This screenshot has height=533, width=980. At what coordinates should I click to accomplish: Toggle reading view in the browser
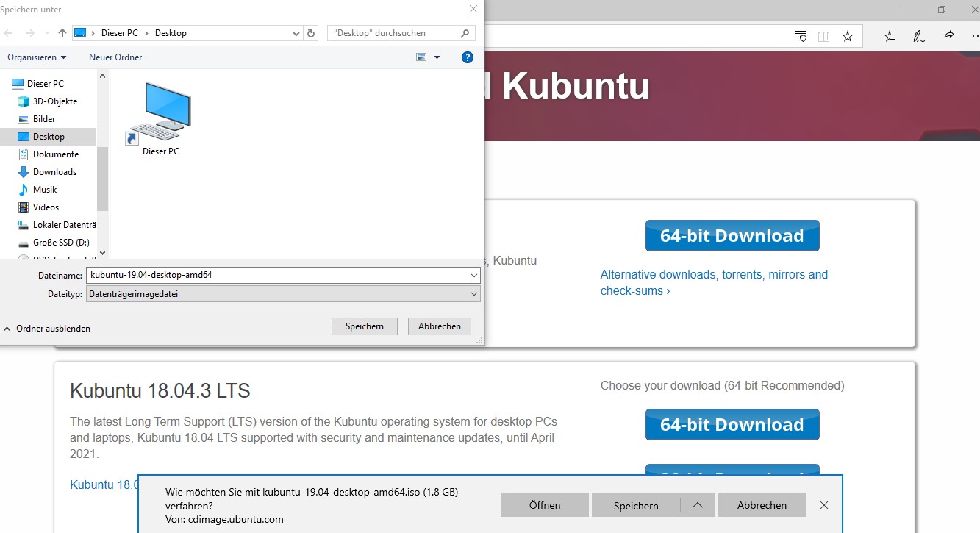(823, 36)
